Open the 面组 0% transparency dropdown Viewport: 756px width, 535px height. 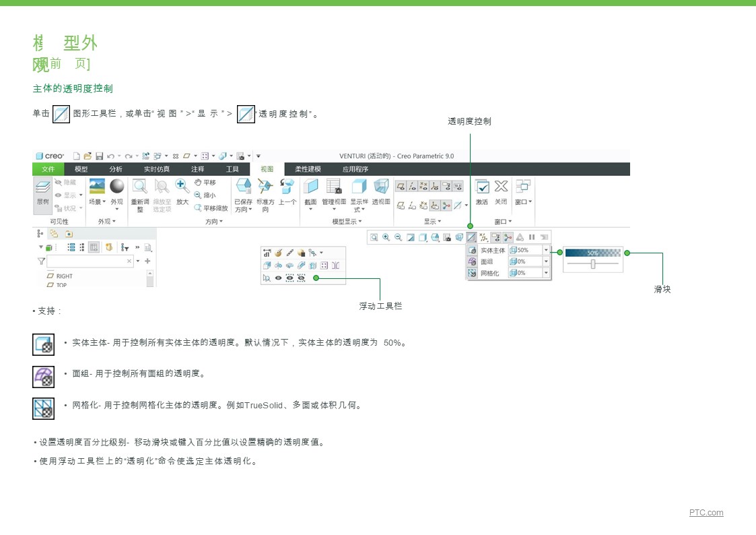pos(546,261)
